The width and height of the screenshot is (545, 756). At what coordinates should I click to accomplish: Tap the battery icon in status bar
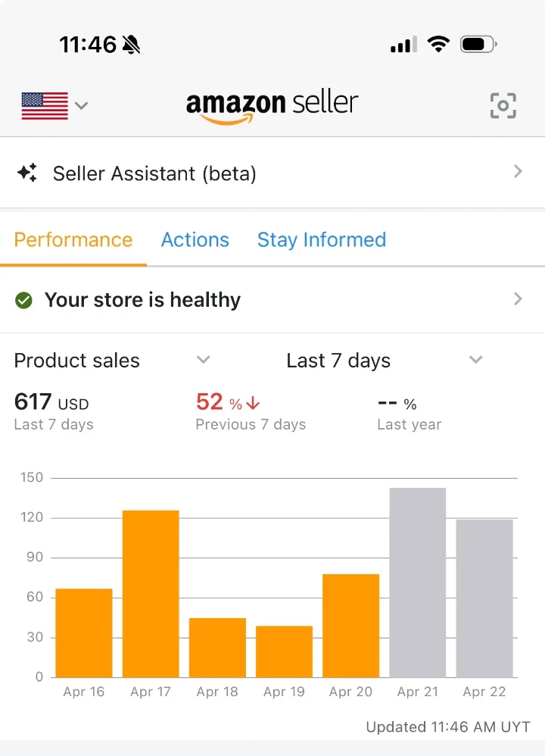pos(478,45)
